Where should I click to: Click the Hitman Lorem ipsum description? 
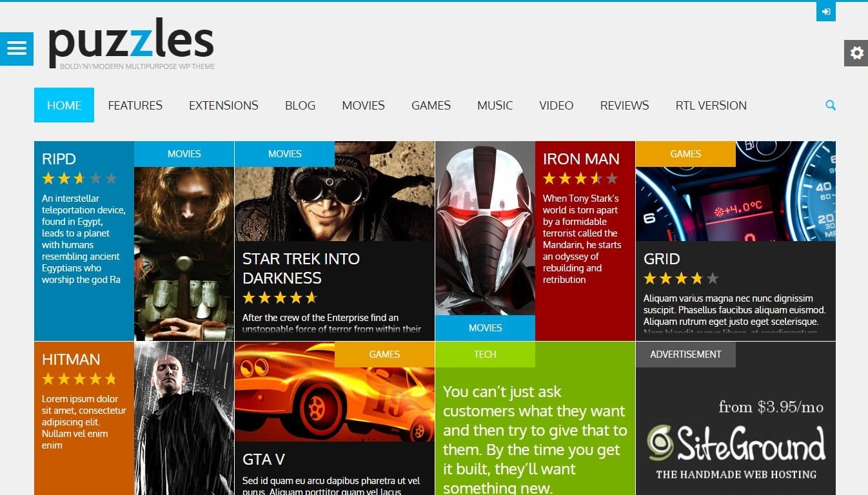[x=84, y=422]
